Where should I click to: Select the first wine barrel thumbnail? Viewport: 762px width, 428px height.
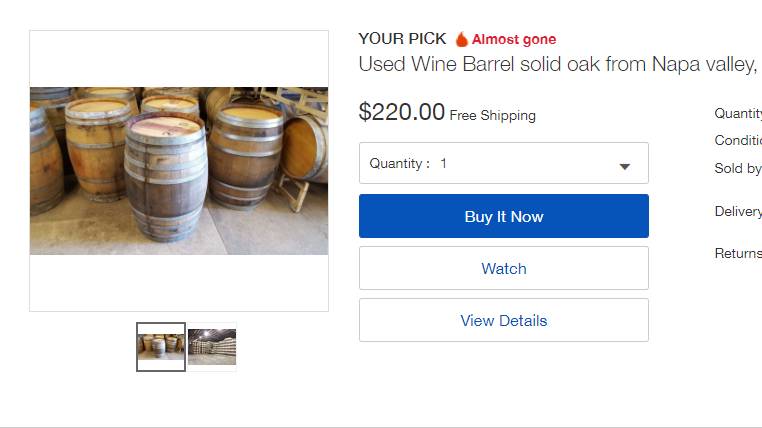pos(161,347)
